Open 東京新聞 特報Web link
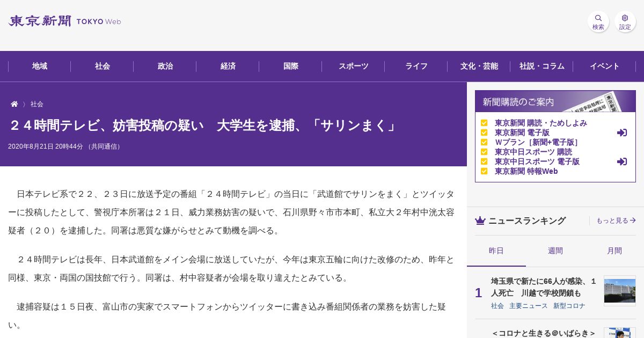The width and height of the screenshot is (644, 338). pos(526,171)
